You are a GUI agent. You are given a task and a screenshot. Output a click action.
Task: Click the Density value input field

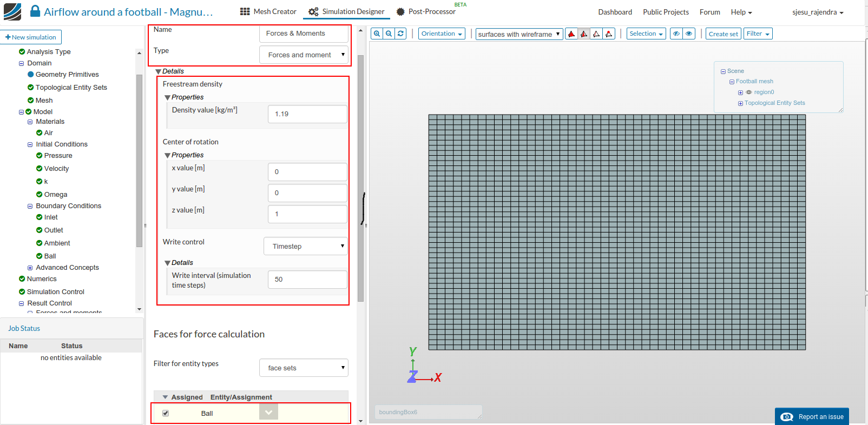tap(307, 114)
